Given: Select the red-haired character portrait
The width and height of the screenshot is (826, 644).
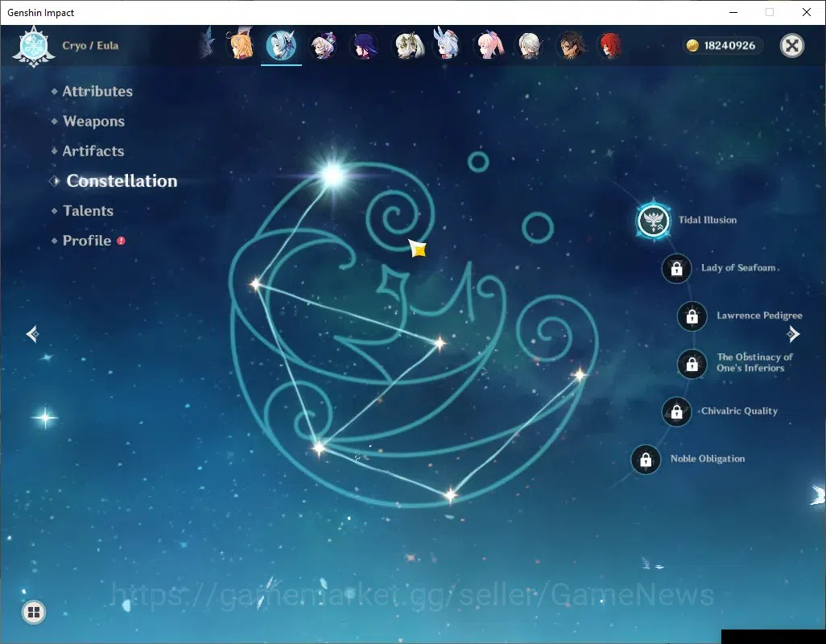Looking at the screenshot, I should 610,45.
